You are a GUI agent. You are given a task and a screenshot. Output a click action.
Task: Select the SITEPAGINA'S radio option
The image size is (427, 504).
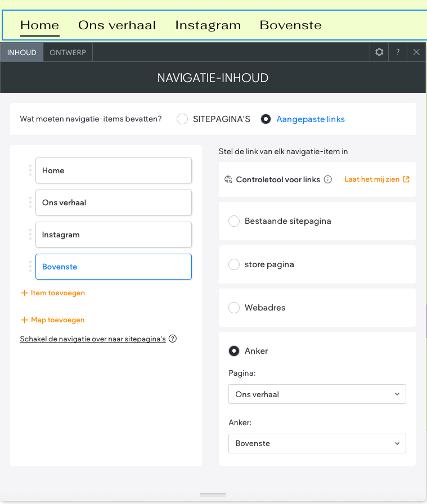pos(182,119)
